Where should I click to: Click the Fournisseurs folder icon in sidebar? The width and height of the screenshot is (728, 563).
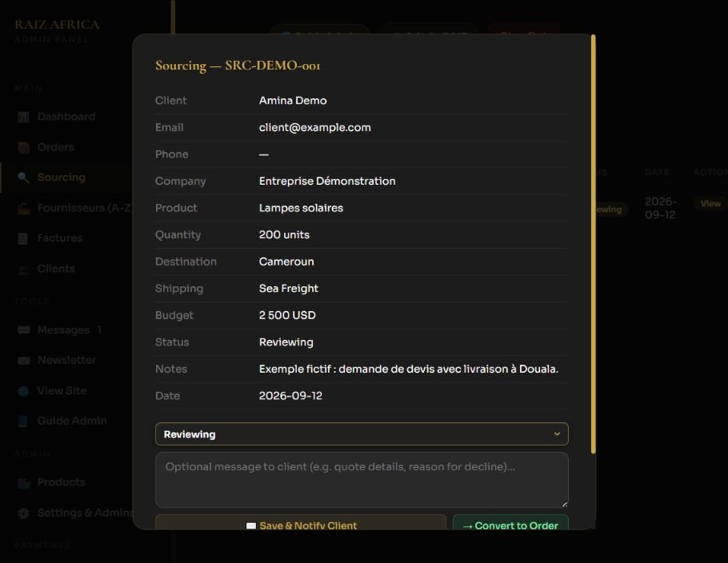(x=23, y=209)
